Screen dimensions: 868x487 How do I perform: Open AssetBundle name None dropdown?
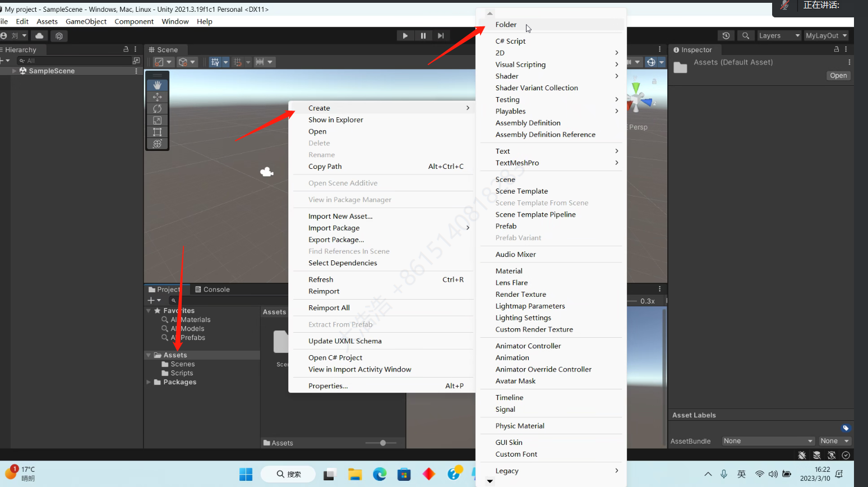click(768, 441)
